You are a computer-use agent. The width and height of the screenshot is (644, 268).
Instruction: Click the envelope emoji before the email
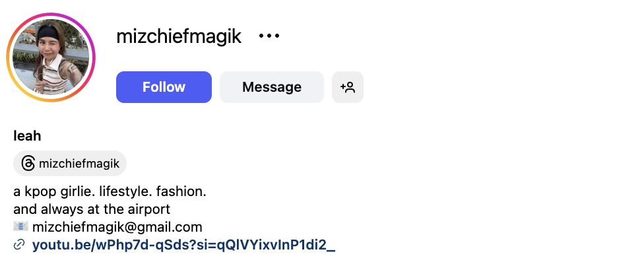[20, 228]
